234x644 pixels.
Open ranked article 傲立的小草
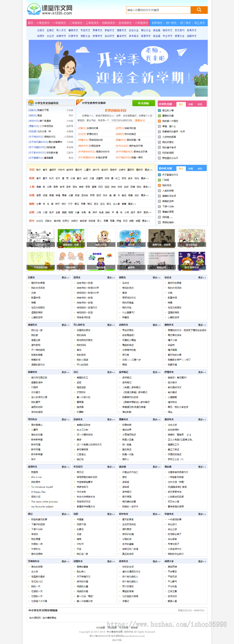pos(168,110)
